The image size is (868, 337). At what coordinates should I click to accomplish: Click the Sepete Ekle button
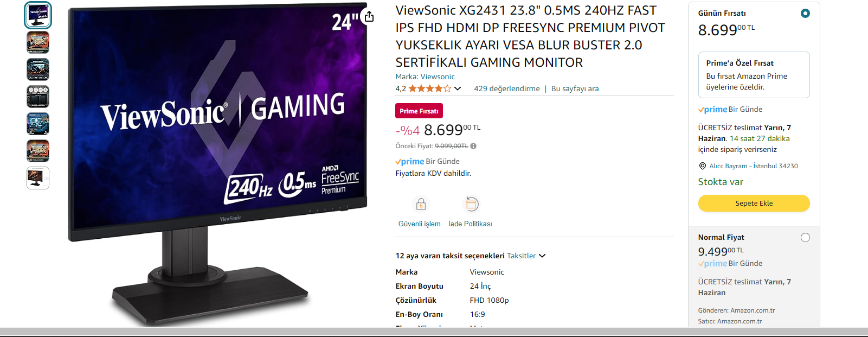(754, 203)
